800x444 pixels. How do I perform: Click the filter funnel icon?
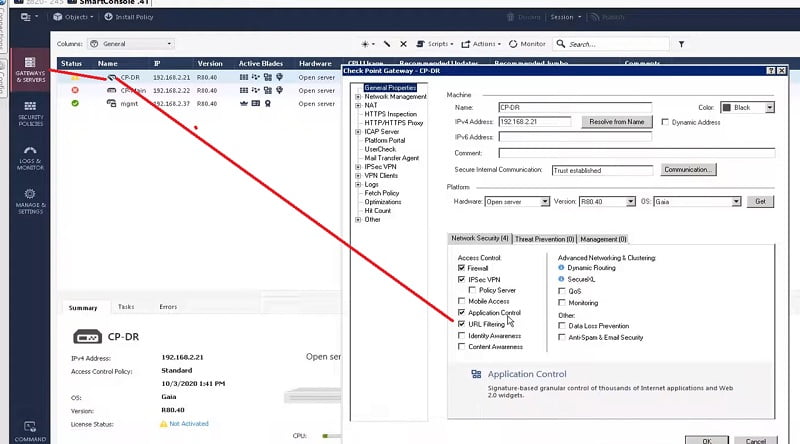681,44
